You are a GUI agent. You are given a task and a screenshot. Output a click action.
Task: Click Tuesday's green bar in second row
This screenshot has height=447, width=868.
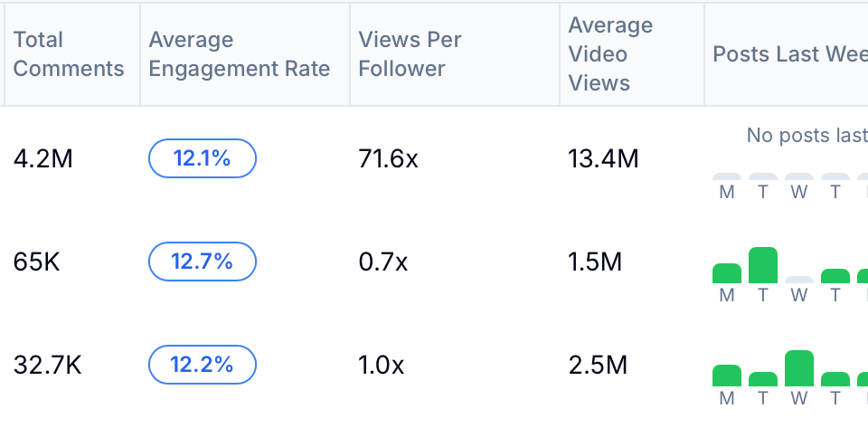[763, 265]
